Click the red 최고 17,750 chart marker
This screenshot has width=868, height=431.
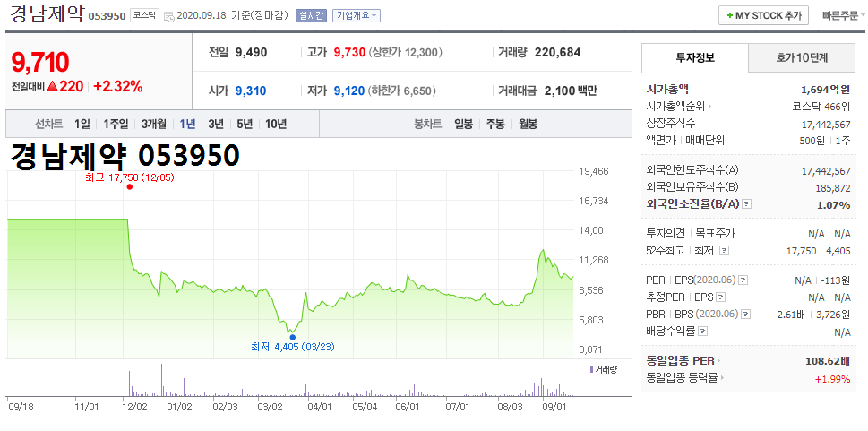(129, 186)
